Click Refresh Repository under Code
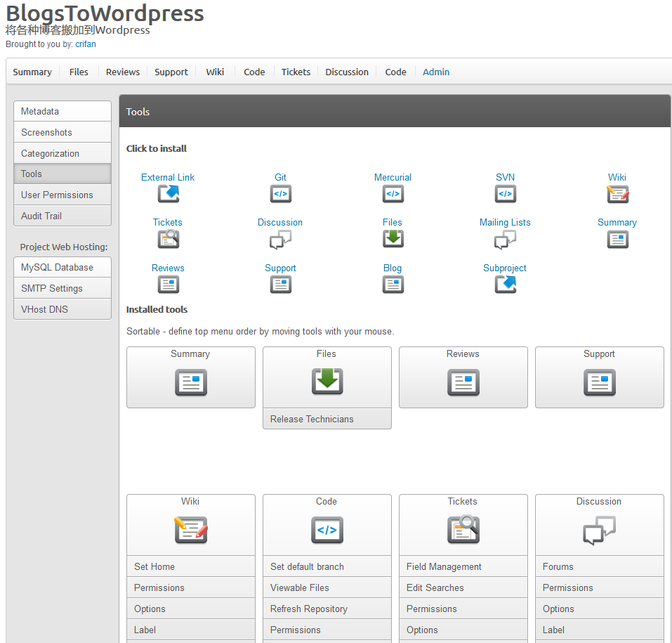 [327, 609]
